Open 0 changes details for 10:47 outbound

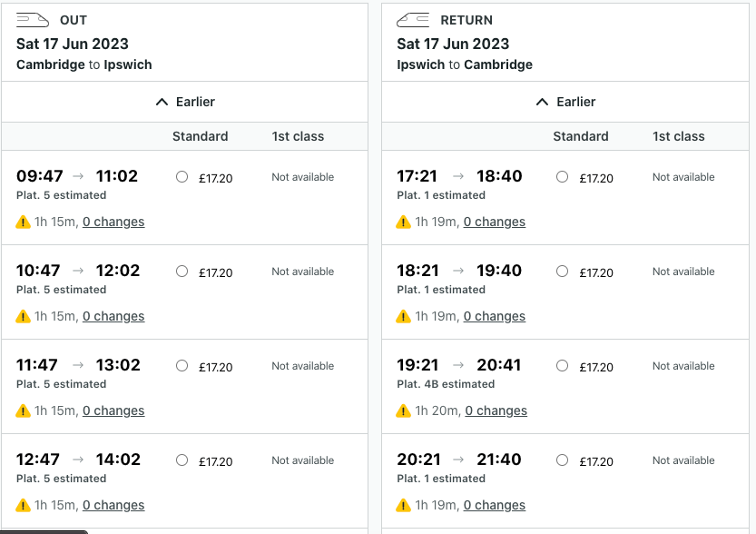[113, 316]
